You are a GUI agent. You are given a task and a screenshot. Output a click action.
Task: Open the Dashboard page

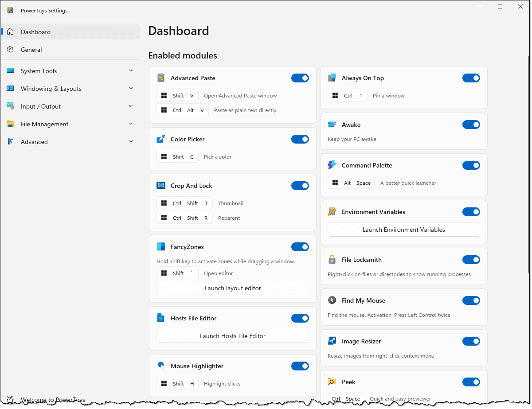point(71,32)
